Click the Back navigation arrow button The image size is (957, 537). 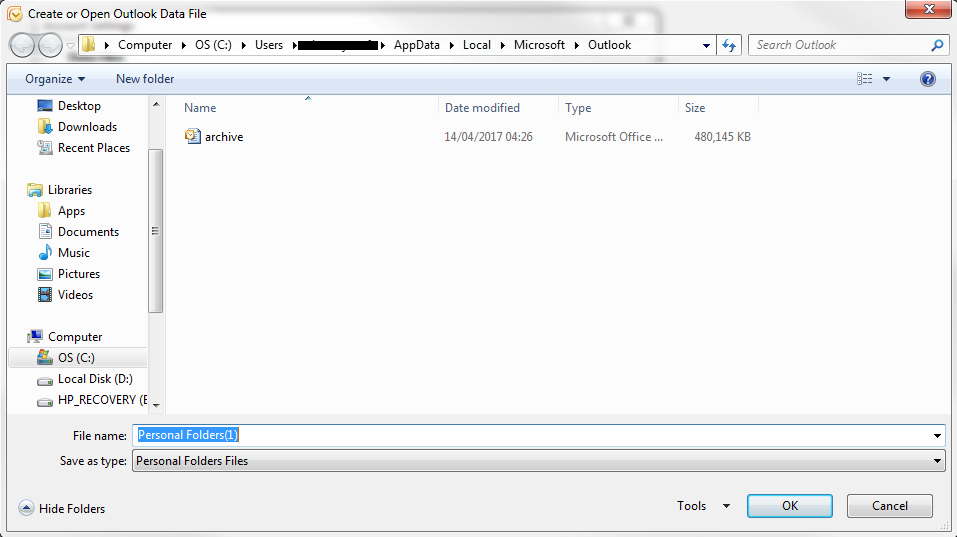click(x=23, y=45)
